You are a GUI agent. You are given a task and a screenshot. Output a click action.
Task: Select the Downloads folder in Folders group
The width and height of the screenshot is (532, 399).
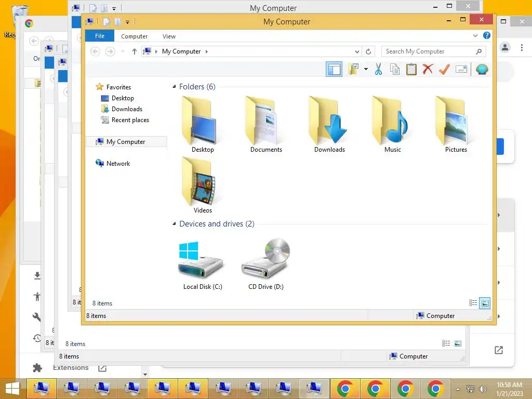(x=329, y=124)
